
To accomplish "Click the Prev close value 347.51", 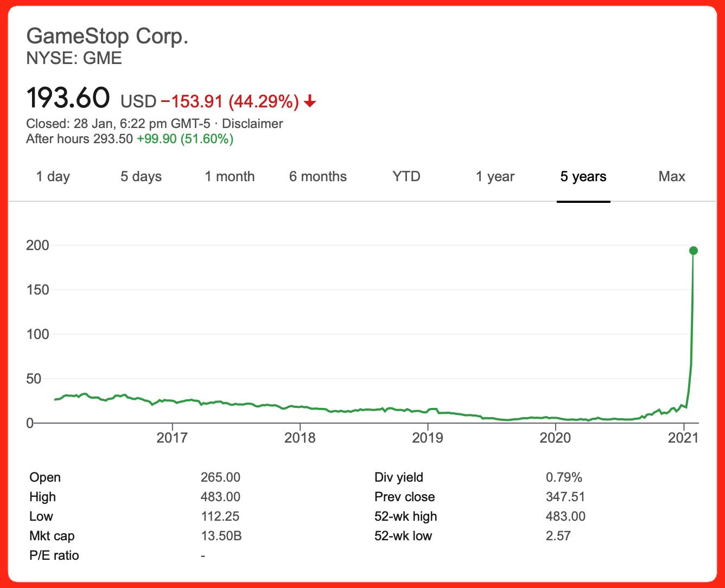I will (x=566, y=497).
